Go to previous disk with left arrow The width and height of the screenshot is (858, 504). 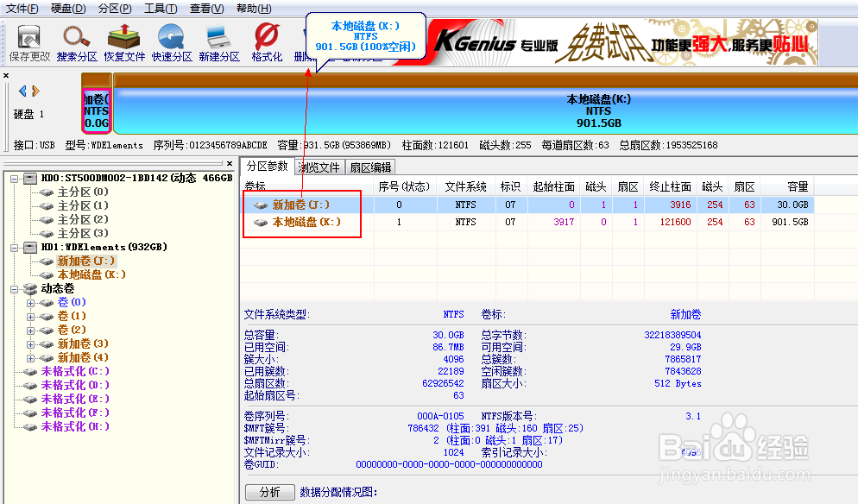[22, 91]
